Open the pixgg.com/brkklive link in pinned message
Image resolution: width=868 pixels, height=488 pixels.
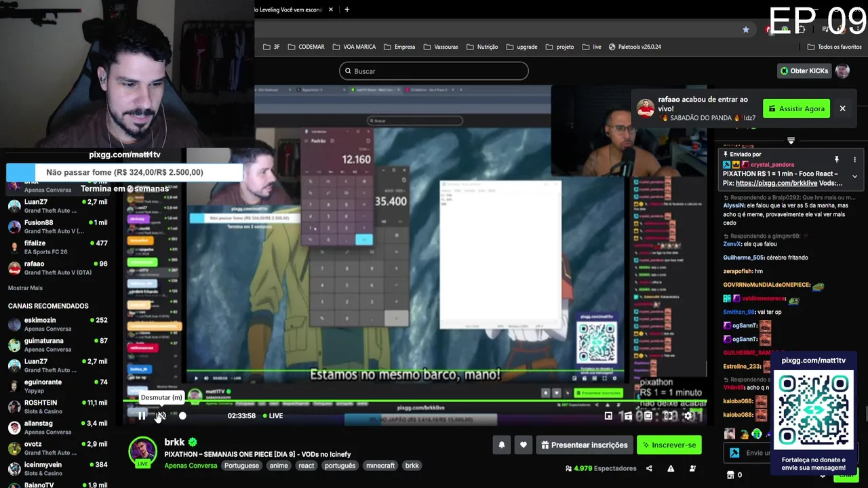776,183
